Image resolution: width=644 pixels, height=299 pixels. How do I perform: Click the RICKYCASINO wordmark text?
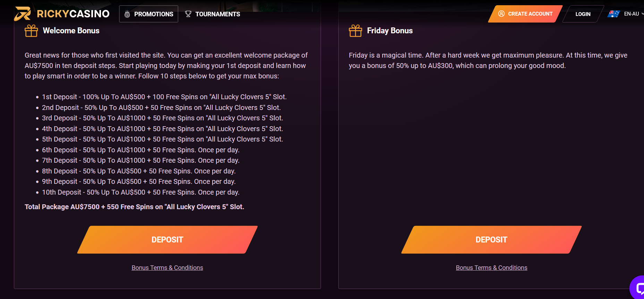click(73, 14)
